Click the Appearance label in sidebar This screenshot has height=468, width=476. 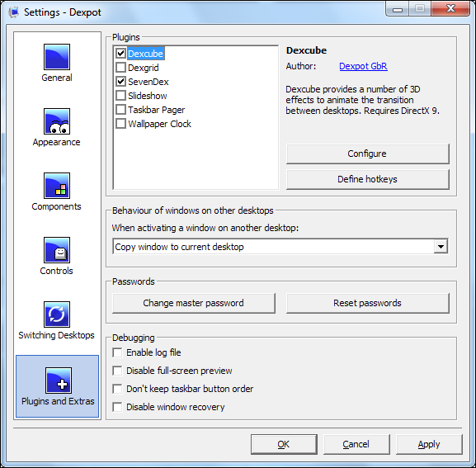(57, 142)
